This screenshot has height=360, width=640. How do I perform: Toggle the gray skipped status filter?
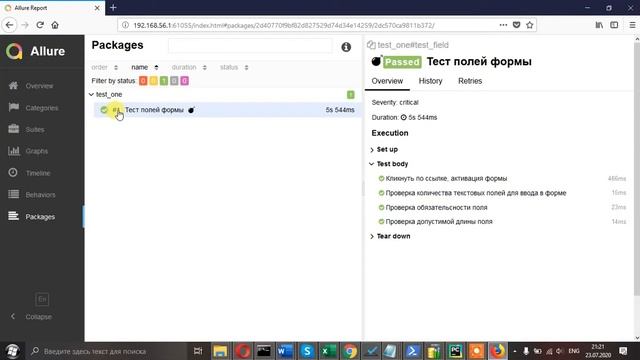174,81
